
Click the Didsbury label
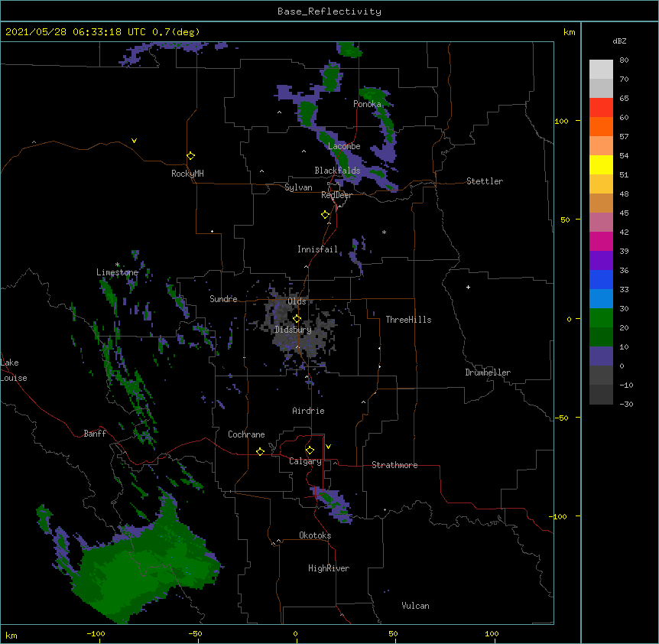[x=293, y=330]
